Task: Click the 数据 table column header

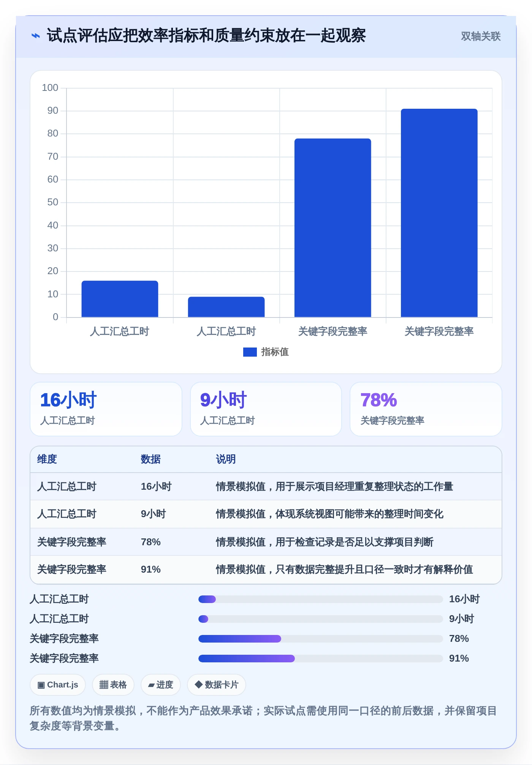Action: click(150, 459)
